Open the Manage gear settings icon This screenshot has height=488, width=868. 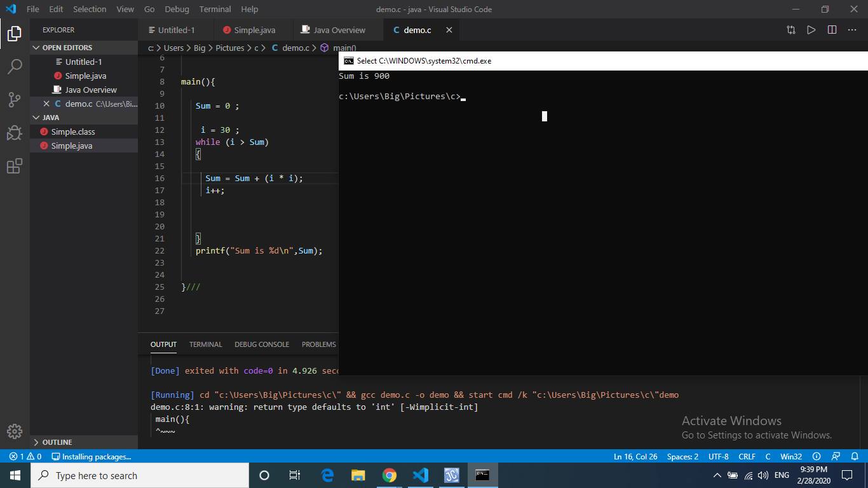15,431
